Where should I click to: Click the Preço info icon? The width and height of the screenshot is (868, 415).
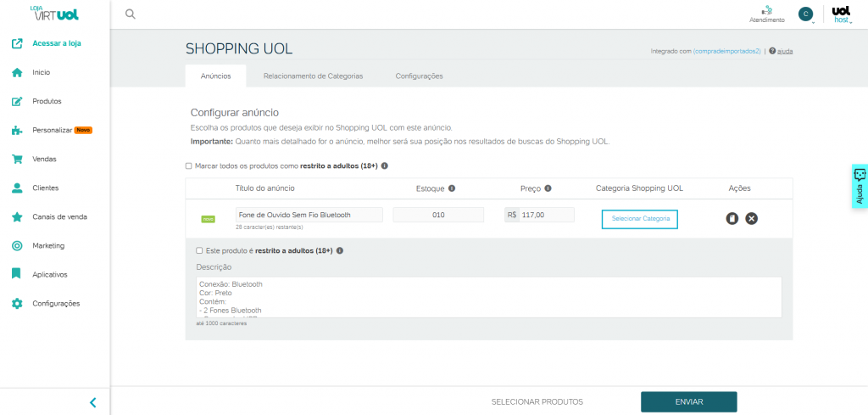548,188
